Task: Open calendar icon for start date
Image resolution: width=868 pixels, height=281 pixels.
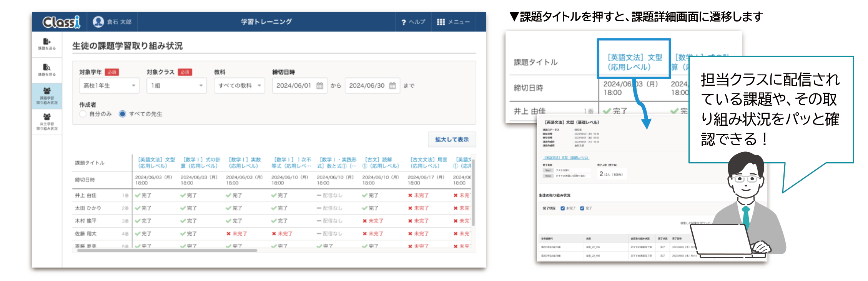Action: click(319, 85)
